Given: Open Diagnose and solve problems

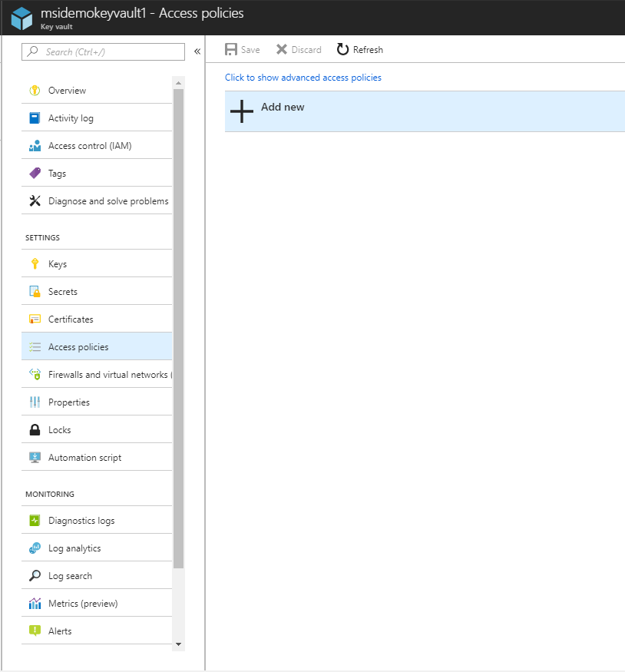Looking at the screenshot, I should tap(97, 201).
